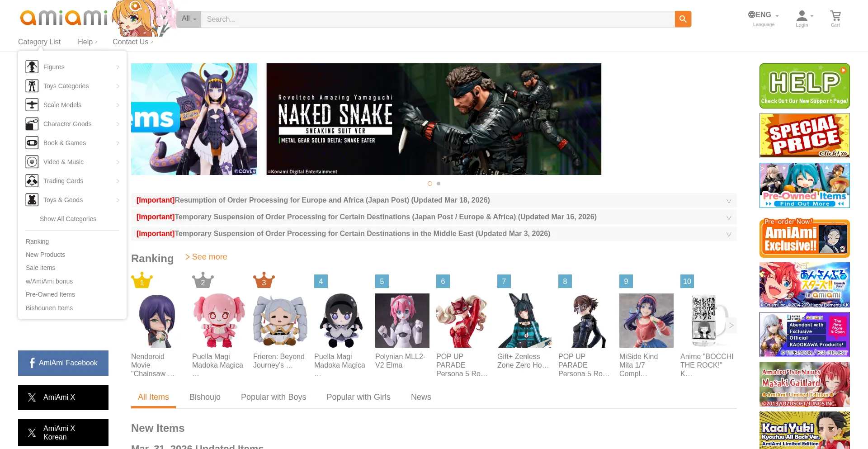Click the Login user icon

(802, 16)
